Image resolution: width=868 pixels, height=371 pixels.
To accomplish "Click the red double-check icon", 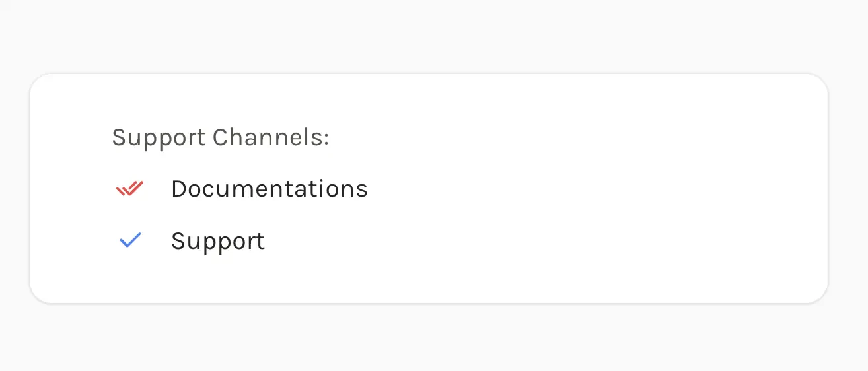I will 129,189.
